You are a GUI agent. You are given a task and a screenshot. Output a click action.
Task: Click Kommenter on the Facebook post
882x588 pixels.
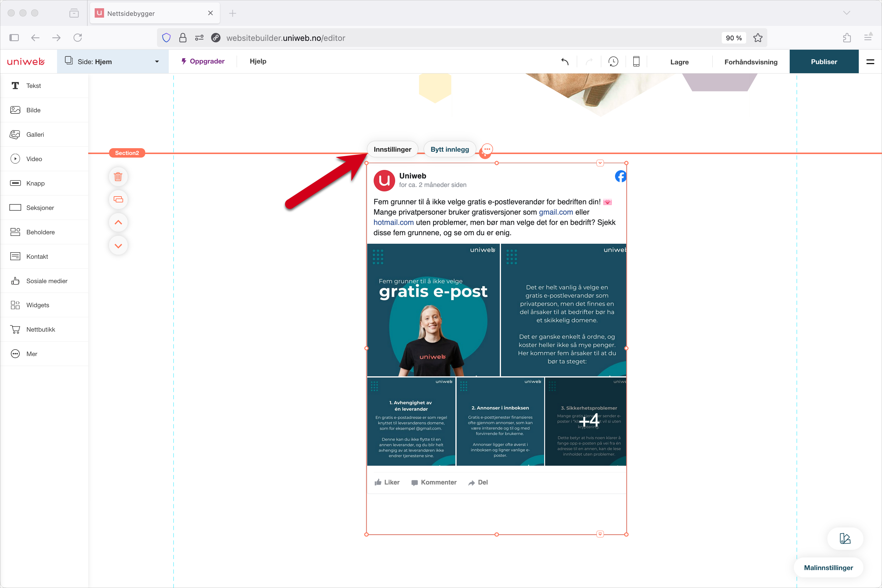click(434, 482)
